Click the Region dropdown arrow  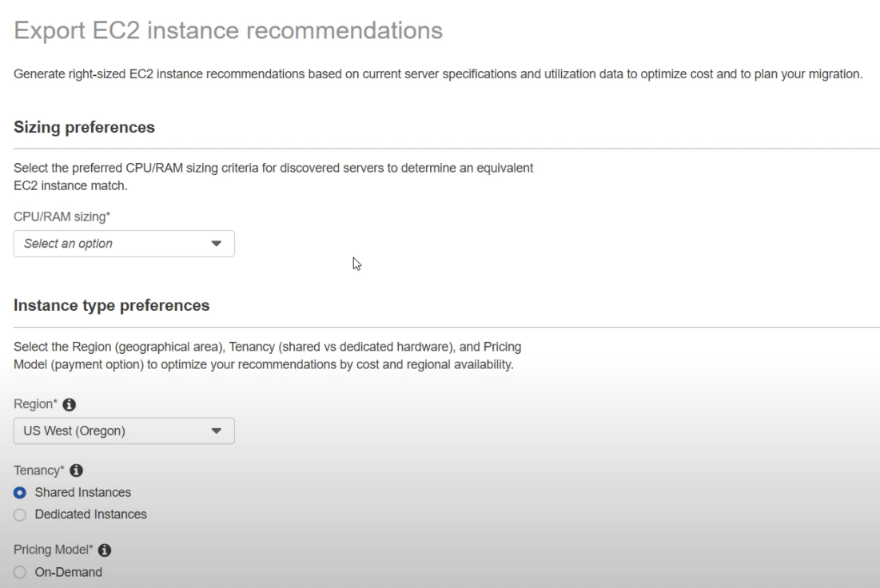[217, 431]
